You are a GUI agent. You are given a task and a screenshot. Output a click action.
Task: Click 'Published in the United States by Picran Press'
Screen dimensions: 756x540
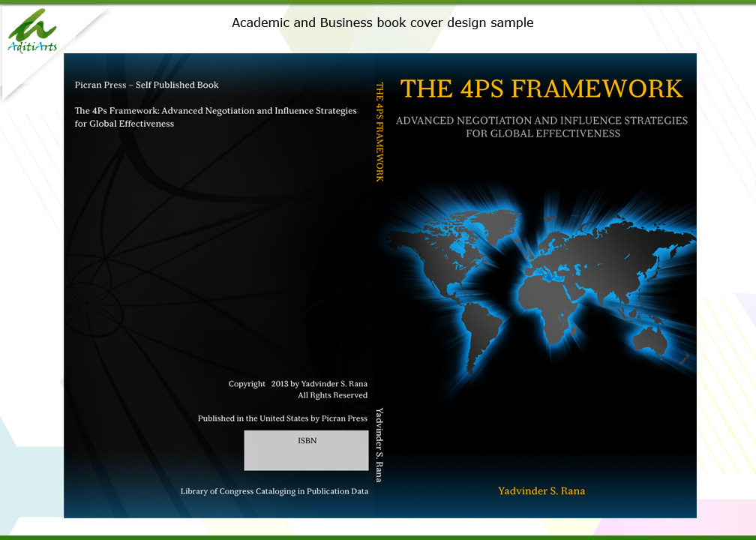(283, 418)
